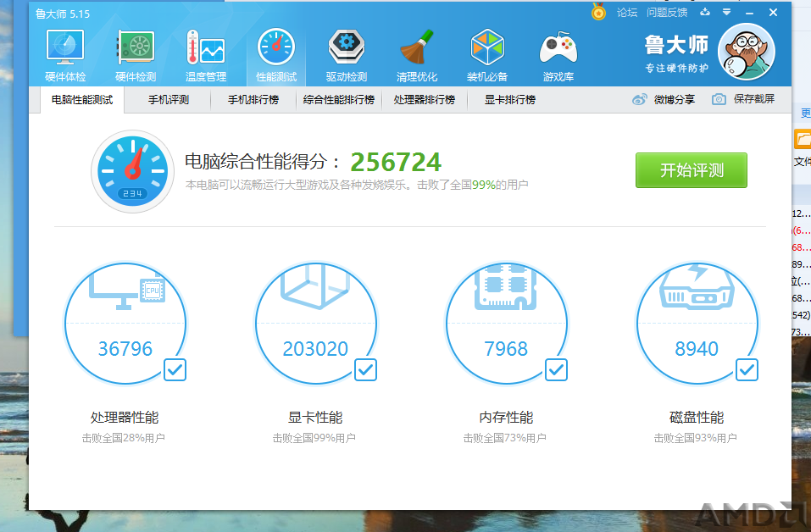Open the 驱动检测 driver detection icon
The width and height of the screenshot is (811, 532).
click(x=347, y=47)
